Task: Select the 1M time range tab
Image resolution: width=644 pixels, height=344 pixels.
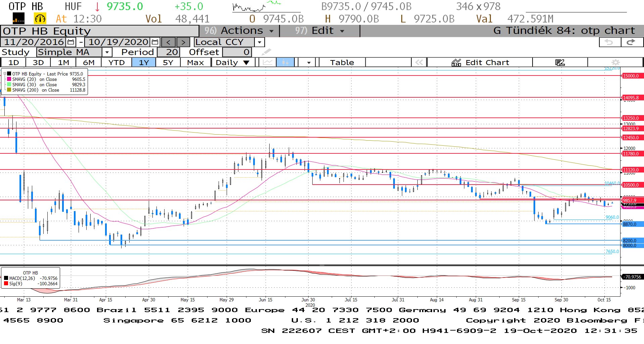Action: tap(63, 62)
